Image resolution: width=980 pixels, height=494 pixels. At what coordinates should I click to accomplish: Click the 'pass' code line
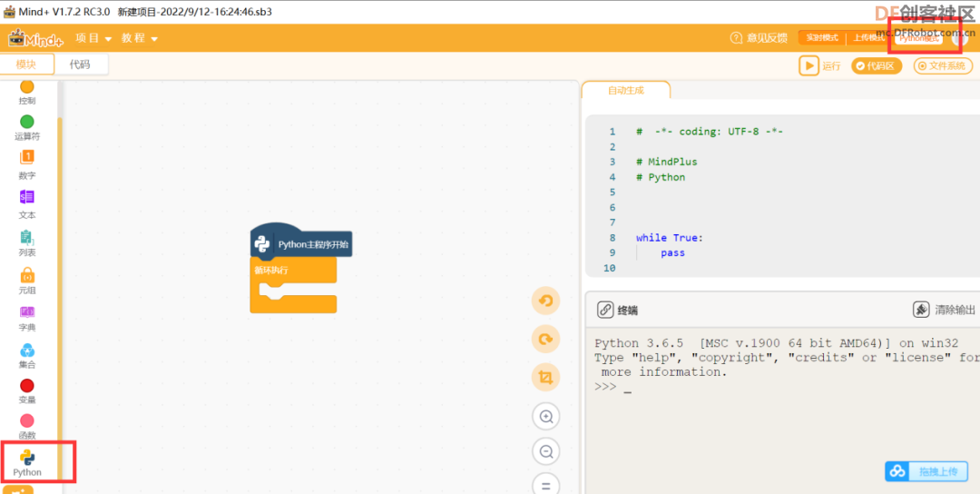pos(672,252)
